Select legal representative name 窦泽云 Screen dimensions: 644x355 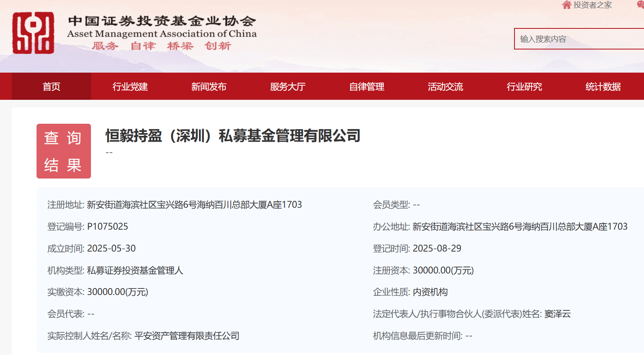(x=558, y=314)
